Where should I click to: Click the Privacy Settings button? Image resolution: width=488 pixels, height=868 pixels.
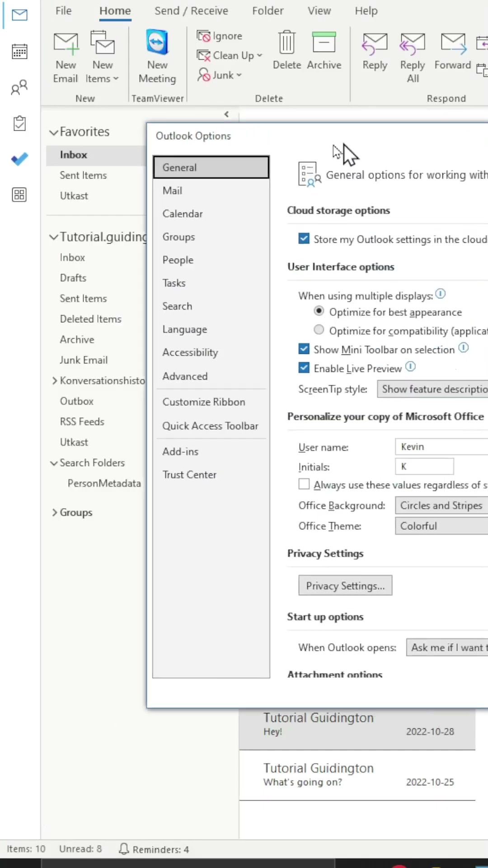click(x=345, y=585)
